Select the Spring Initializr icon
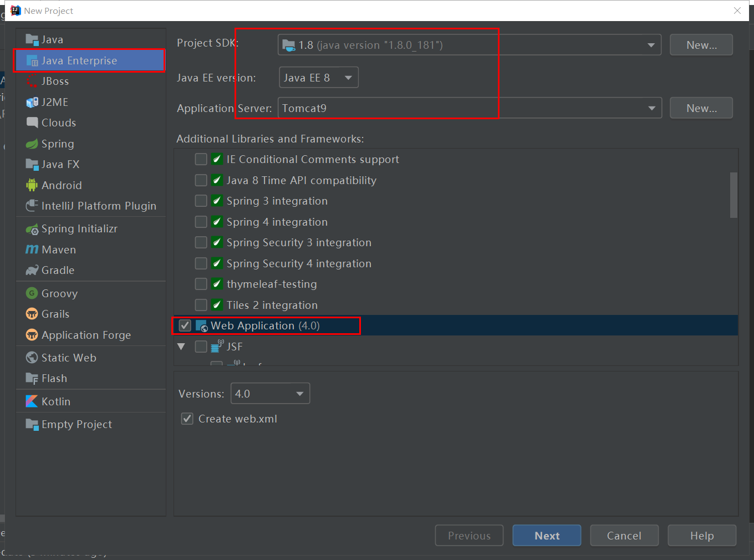This screenshot has height=560, width=754. tap(32, 228)
